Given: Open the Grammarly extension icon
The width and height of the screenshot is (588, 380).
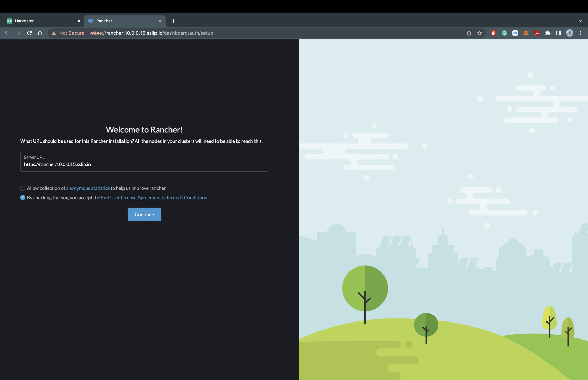Looking at the screenshot, I should tap(504, 33).
